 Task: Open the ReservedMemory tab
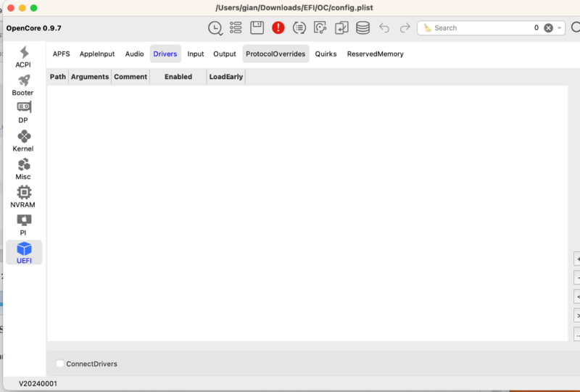click(x=375, y=54)
